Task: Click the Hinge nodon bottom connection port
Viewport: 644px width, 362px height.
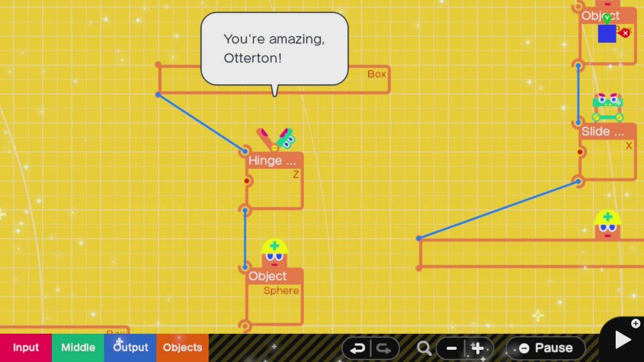Action: pyautogui.click(x=246, y=210)
